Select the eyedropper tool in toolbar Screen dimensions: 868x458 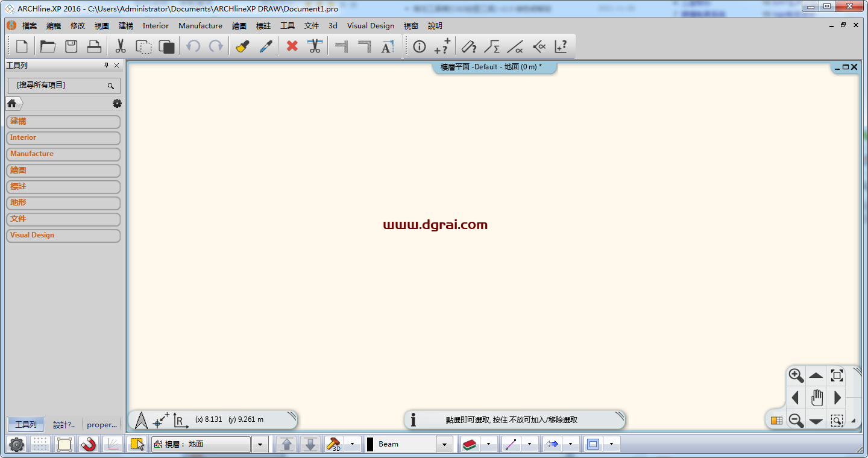266,46
